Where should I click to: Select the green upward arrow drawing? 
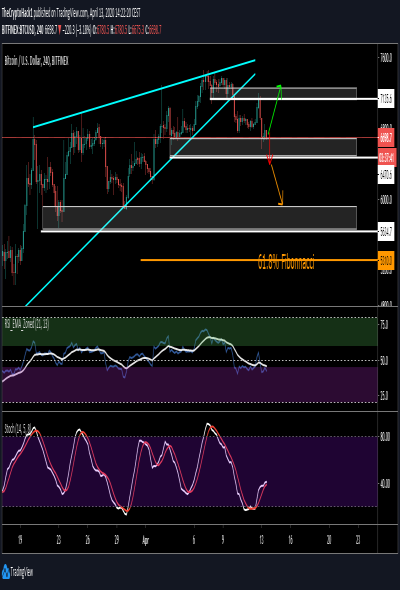pyautogui.click(x=274, y=109)
